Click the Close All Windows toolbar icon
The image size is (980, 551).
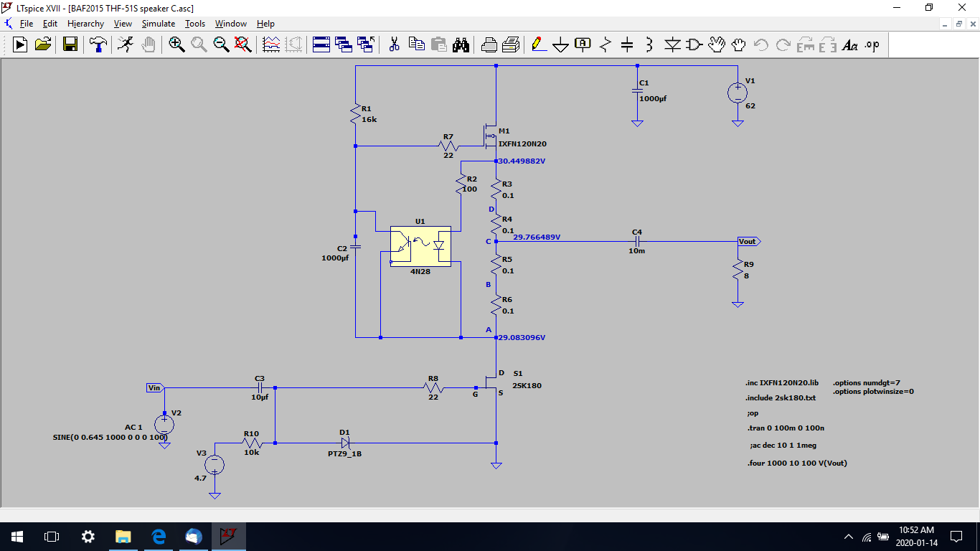(367, 44)
